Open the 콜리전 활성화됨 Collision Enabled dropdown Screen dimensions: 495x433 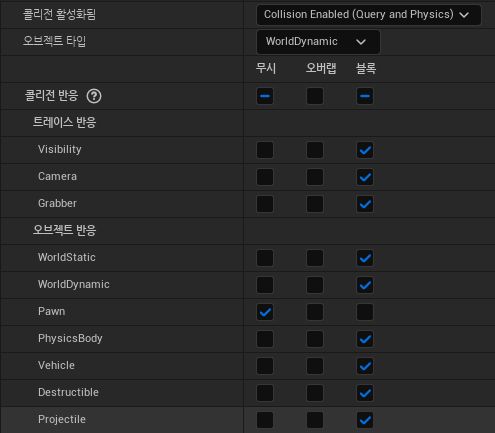(x=369, y=15)
